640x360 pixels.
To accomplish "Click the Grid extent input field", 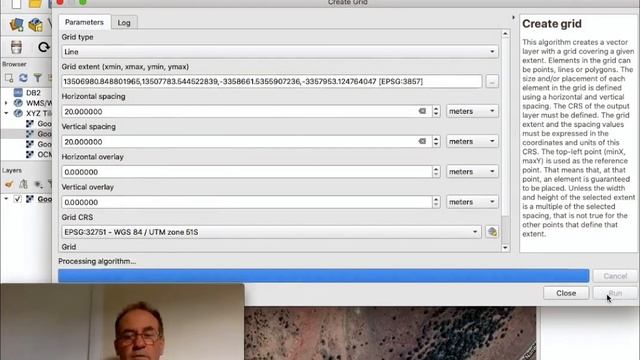I will [x=271, y=82].
